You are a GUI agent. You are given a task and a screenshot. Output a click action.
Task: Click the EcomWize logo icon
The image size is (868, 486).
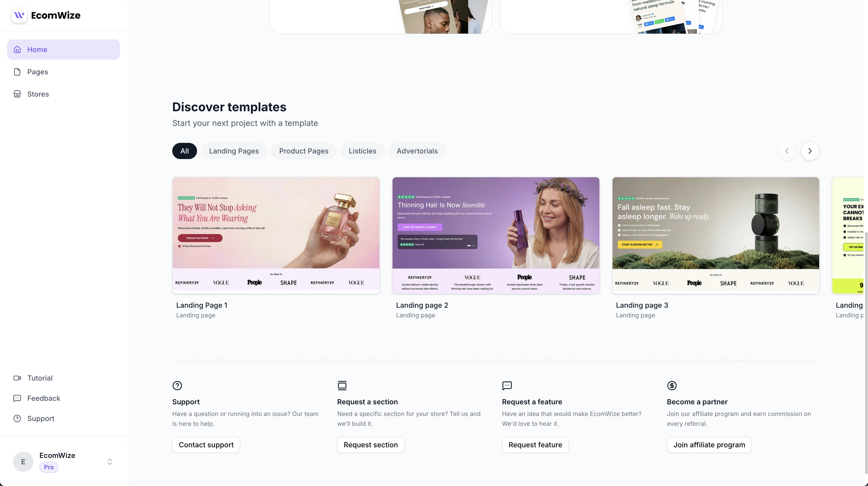19,15
